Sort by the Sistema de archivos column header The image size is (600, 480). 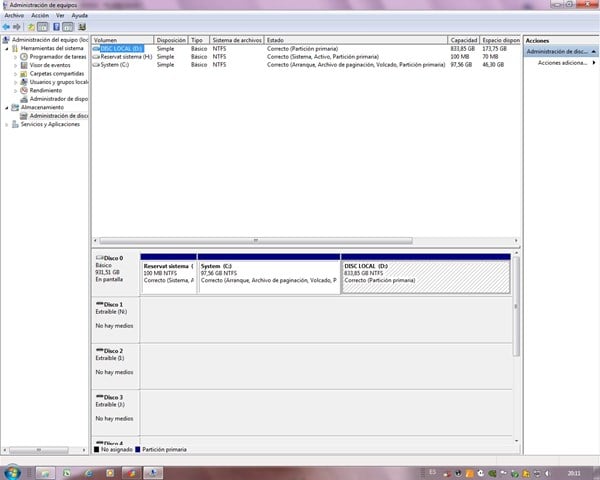(237, 40)
